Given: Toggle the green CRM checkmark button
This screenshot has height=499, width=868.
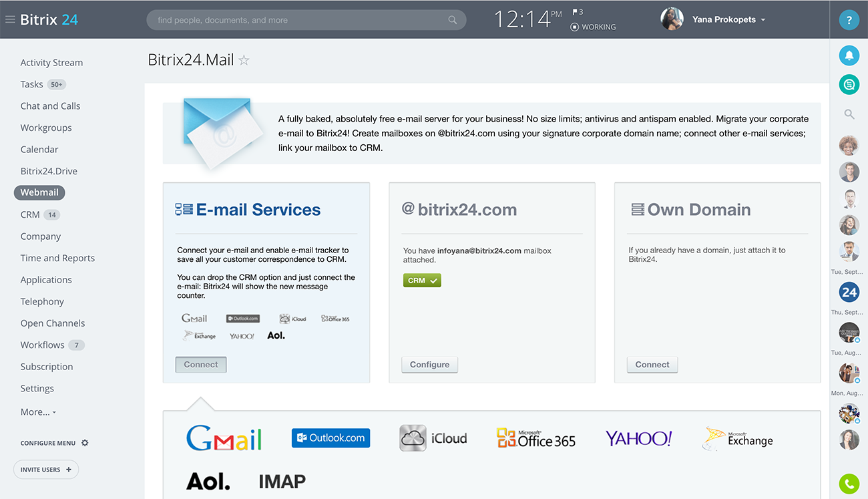Looking at the screenshot, I should [x=422, y=281].
